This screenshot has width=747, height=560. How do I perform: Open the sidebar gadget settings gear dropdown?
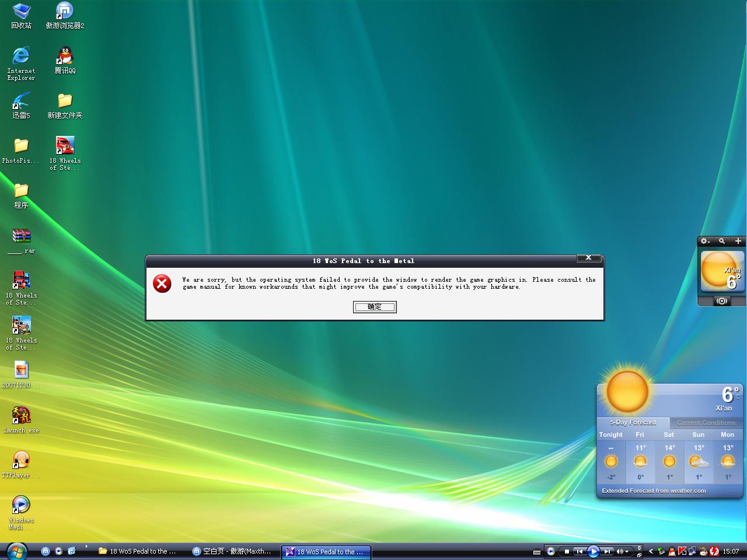(x=705, y=241)
